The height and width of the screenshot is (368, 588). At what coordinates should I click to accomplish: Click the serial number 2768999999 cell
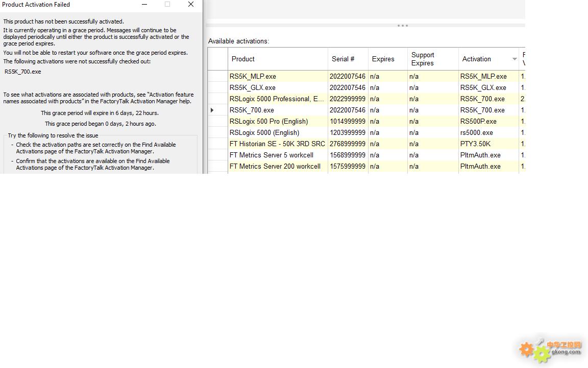pyautogui.click(x=347, y=144)
